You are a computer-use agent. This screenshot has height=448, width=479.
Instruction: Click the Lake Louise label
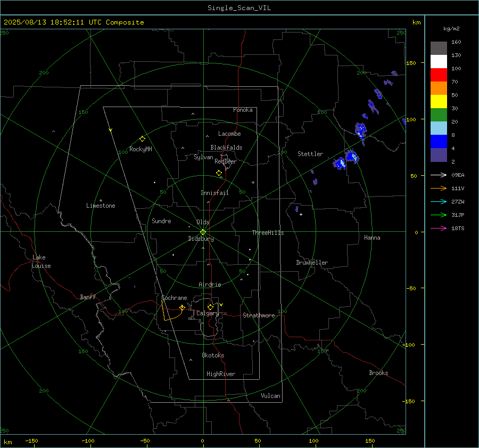coord(41,262)
